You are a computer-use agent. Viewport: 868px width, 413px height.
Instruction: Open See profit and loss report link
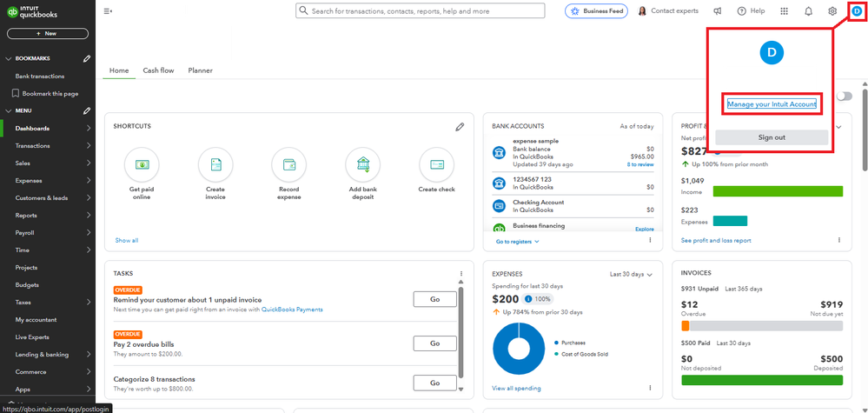[716, 240]
